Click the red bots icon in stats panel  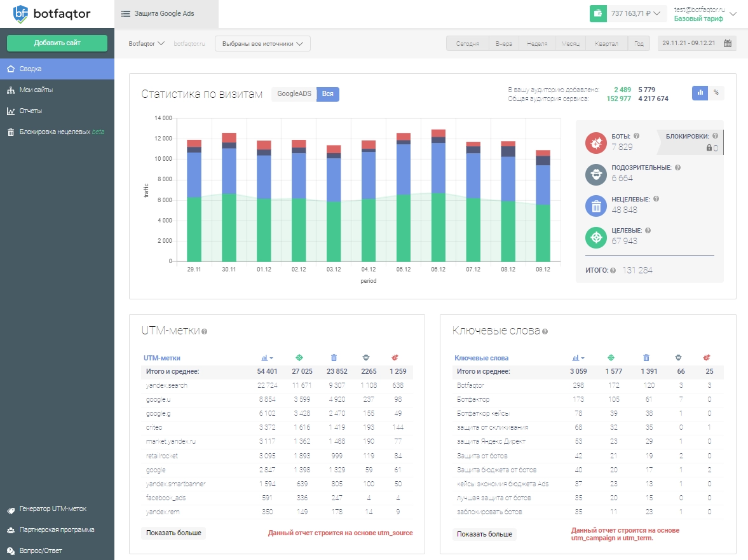coord(595,143)
